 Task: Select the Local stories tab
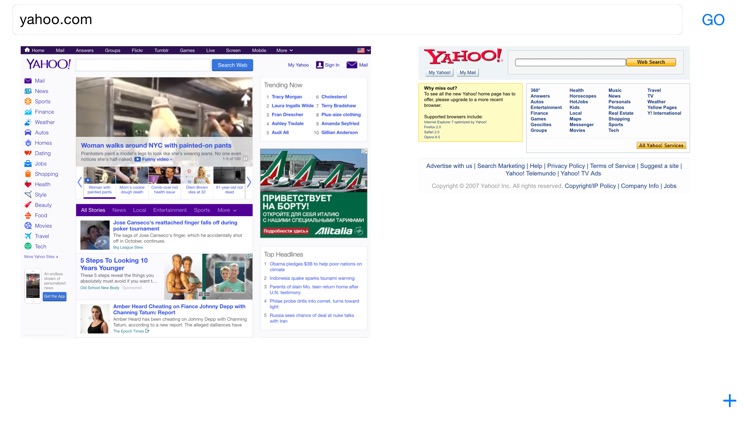139,210
